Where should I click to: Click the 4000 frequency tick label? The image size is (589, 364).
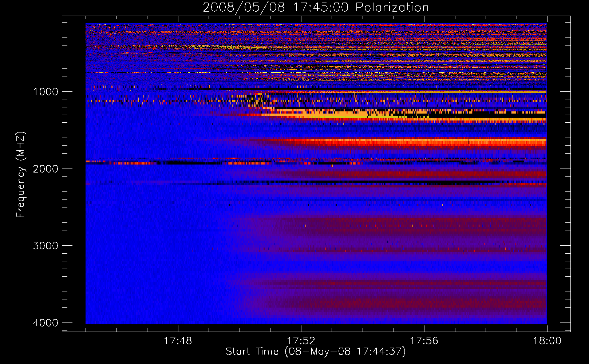[46, 323]
